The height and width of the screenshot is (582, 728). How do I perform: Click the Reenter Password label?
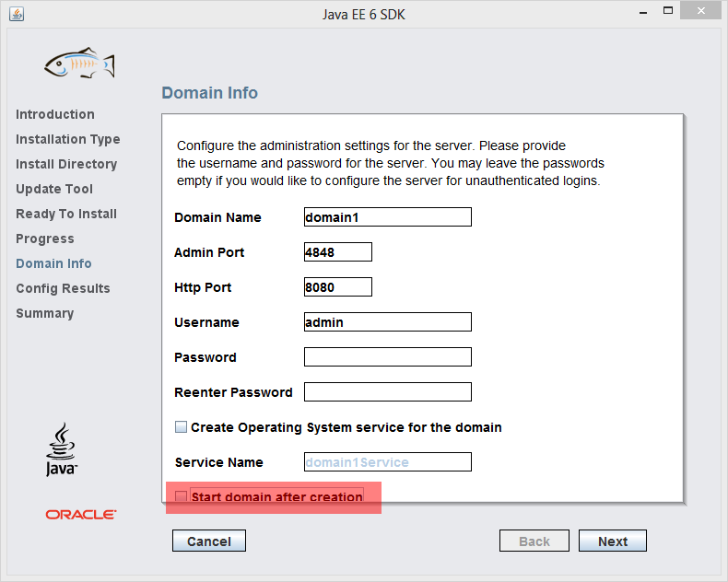tap(233, 392)
